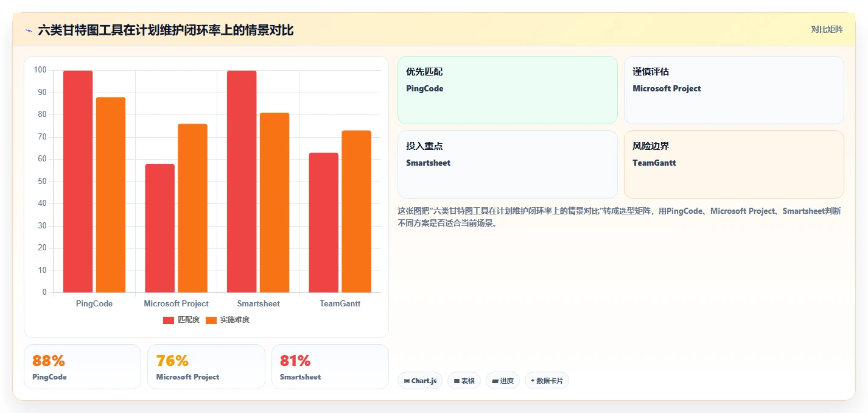Select the 风险边界 TeamGantt card
Image resolution: width=868 pixels, height=413 pixels.
coord(734,164)
